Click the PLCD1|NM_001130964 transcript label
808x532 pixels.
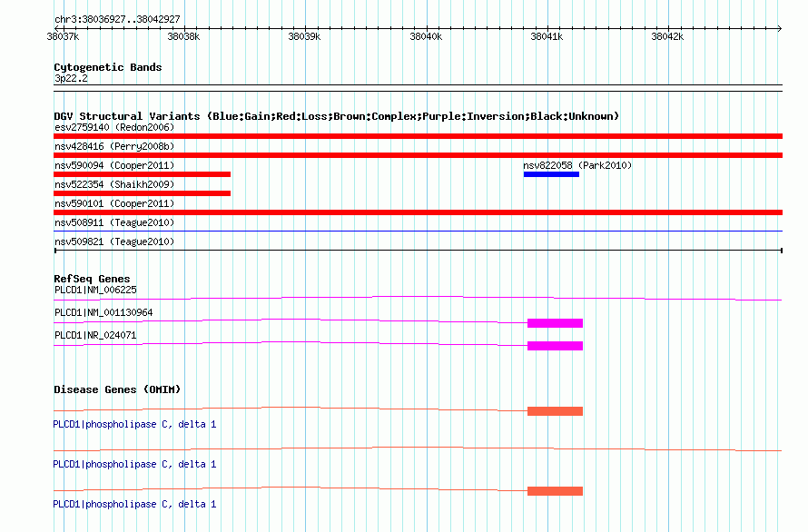point(103,312)
